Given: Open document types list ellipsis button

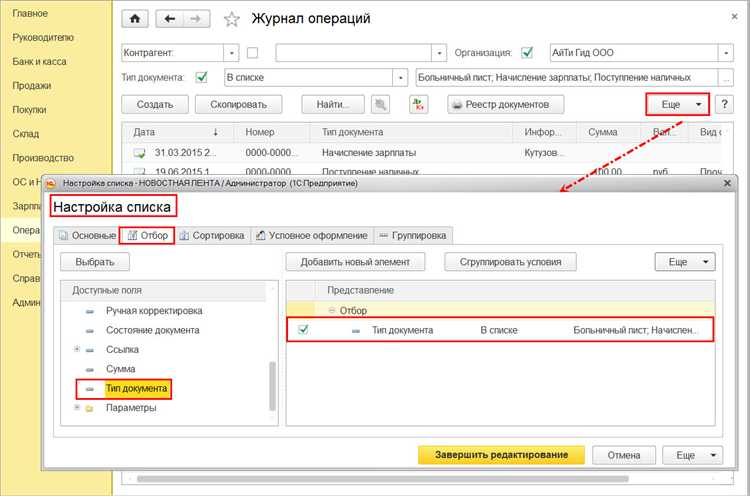Looking at the screenshot, I should (x=726, y=77).
